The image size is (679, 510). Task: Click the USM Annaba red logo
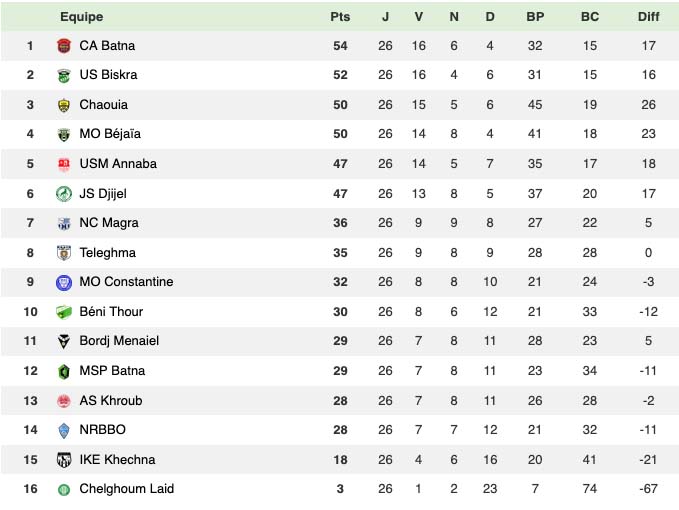point(64,164)
